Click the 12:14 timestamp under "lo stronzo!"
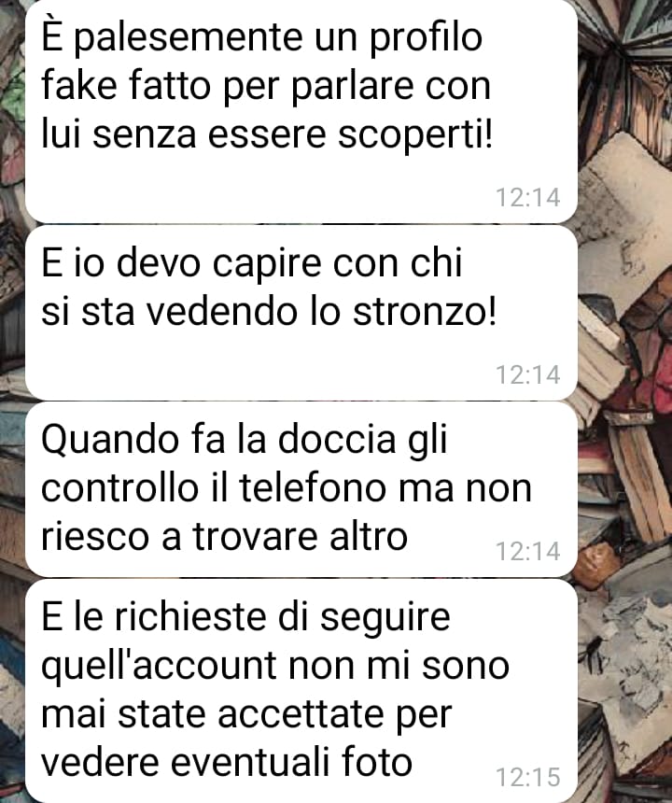Viewport: 672px width, 803px height. (x=528, y=374)
